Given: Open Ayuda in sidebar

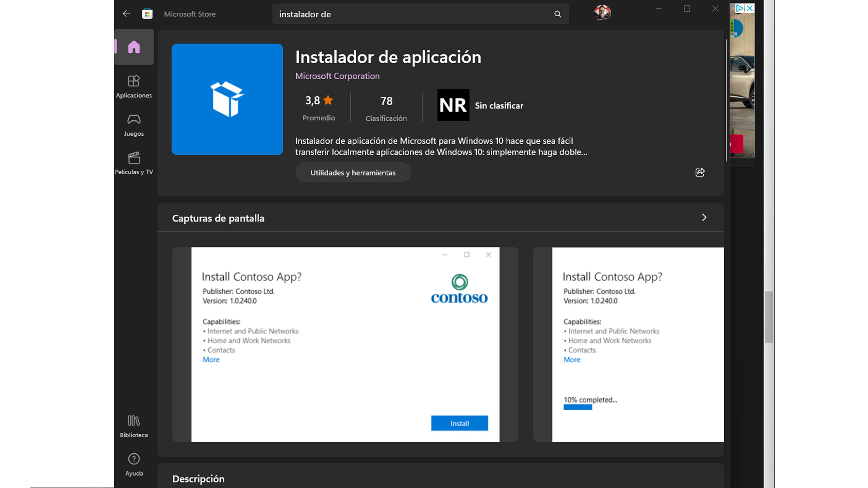Looking at the screenshot, I should click(x=134, y=465).
